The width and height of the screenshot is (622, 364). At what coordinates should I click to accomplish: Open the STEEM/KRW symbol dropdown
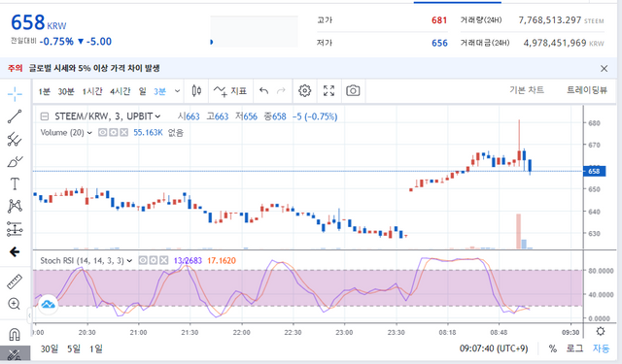[157, 116]
